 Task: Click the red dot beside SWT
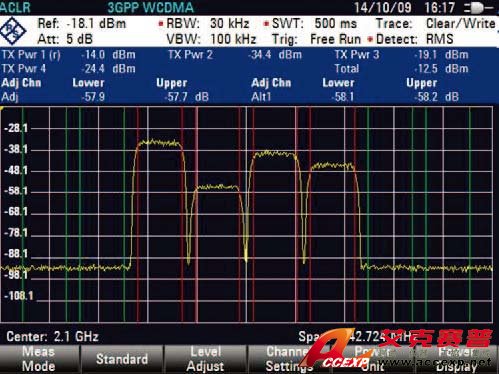266,24
